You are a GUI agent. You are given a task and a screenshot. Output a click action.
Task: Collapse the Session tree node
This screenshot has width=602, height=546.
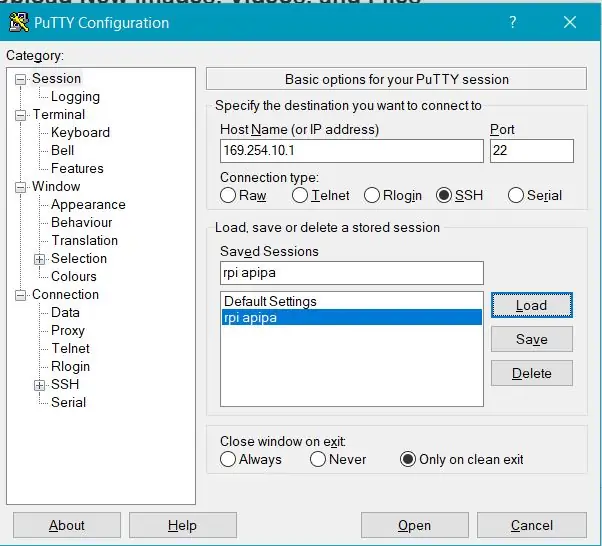(20, 79)
